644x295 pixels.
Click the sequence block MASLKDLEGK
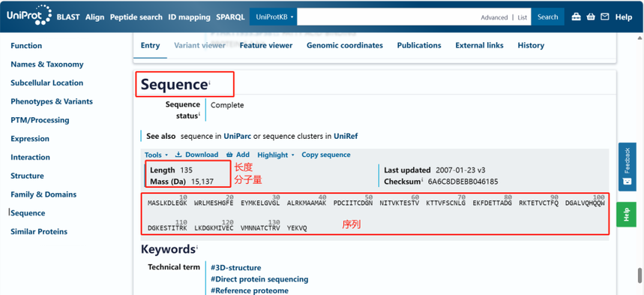[x=168, y=203]
